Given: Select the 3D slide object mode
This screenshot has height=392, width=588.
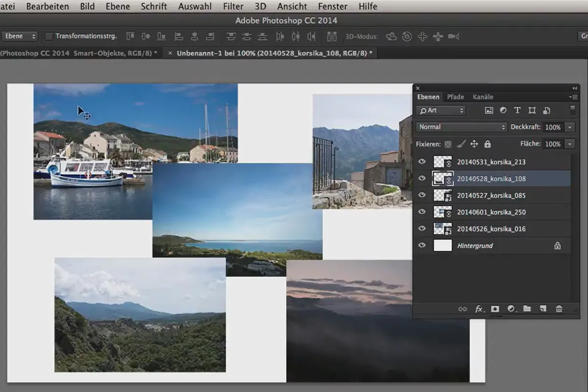Looking at the screenshot, I should 438,36.
